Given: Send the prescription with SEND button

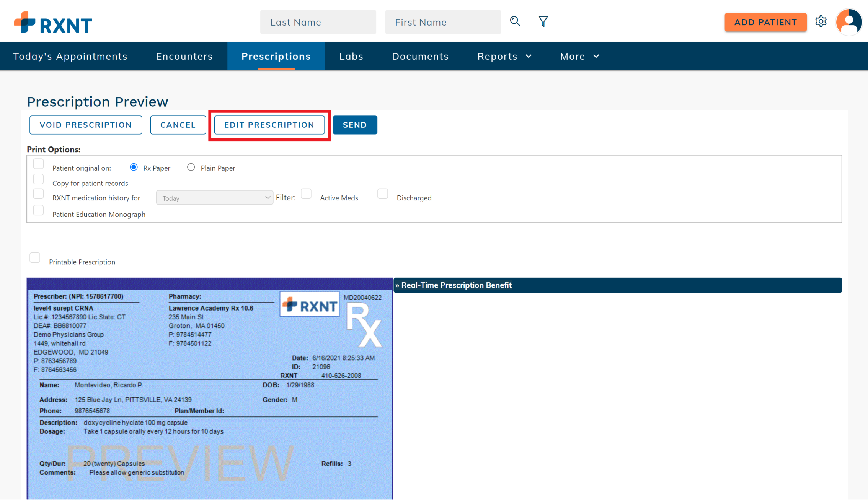Looking at the screenshot, I should click(x=355, y=125).
